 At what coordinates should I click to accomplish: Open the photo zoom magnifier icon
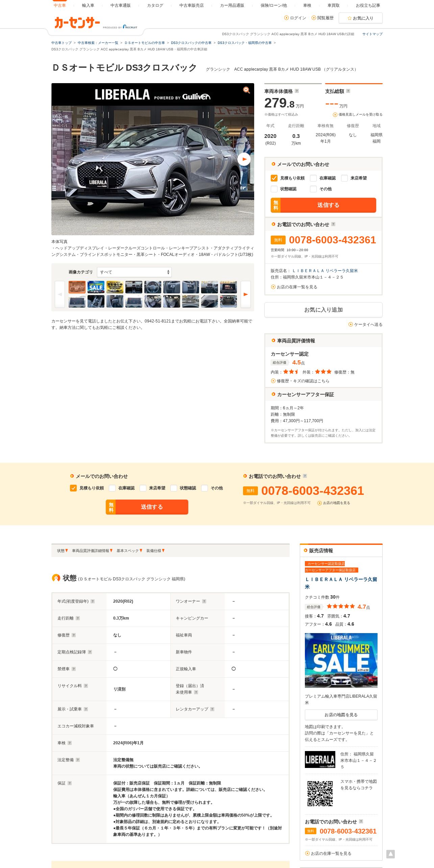(246, 90)
